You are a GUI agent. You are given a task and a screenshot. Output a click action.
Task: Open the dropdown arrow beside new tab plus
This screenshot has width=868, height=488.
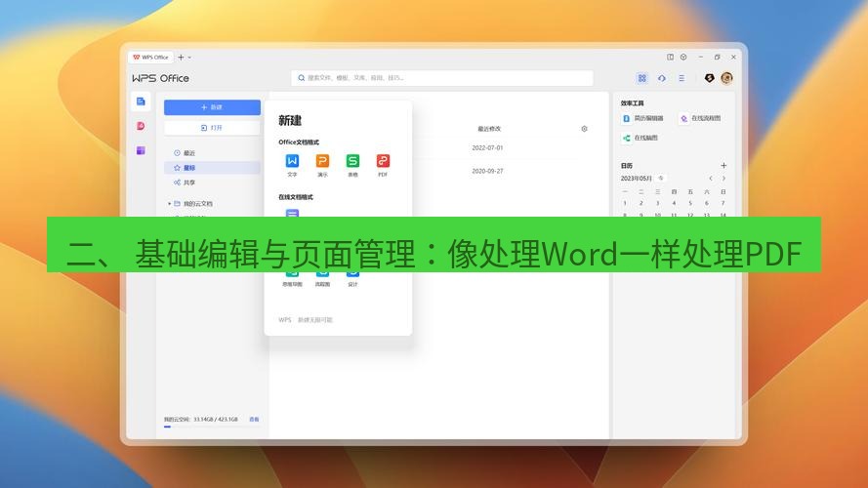189,57
